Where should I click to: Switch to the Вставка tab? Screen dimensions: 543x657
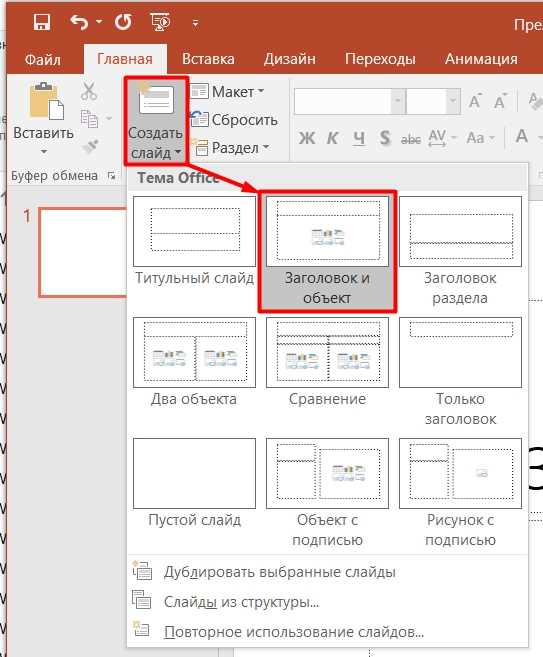tap(208, 59)
